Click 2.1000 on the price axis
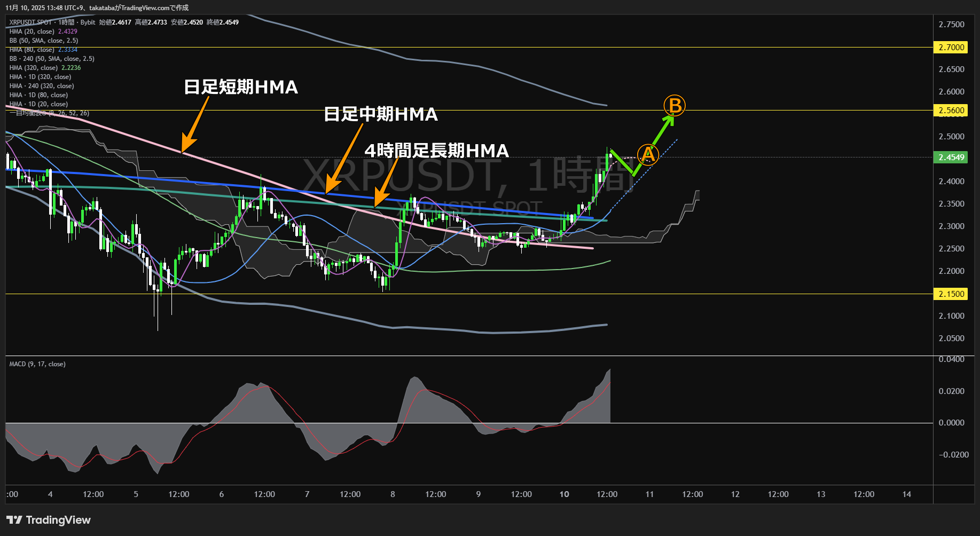The image size is (980, 536). (952, 316)
